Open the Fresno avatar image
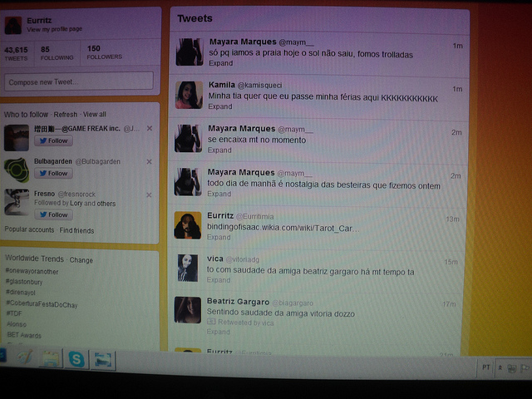Viewport: 532px width, 399px height. click(17, 202)
